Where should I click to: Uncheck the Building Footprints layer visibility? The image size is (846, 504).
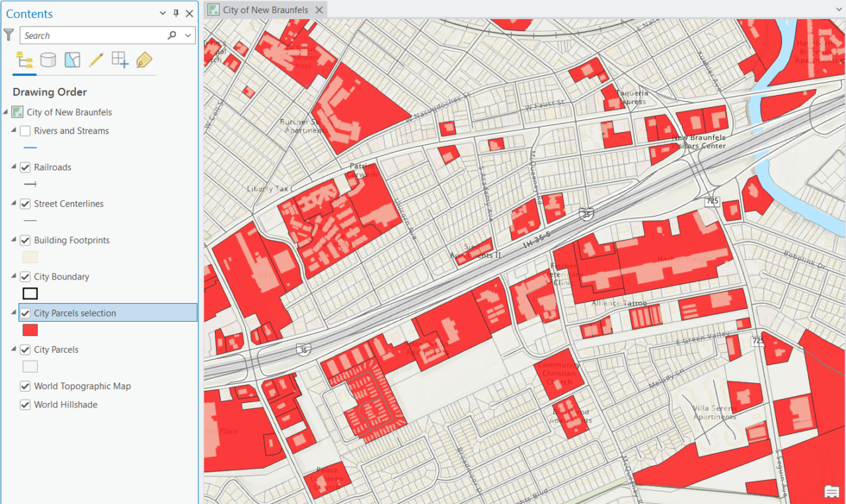point(24,240)
